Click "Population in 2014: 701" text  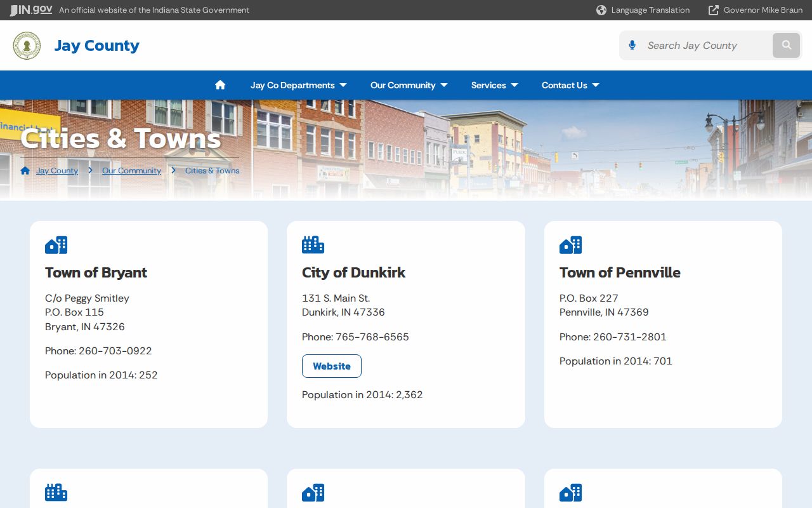pos(616,361)
